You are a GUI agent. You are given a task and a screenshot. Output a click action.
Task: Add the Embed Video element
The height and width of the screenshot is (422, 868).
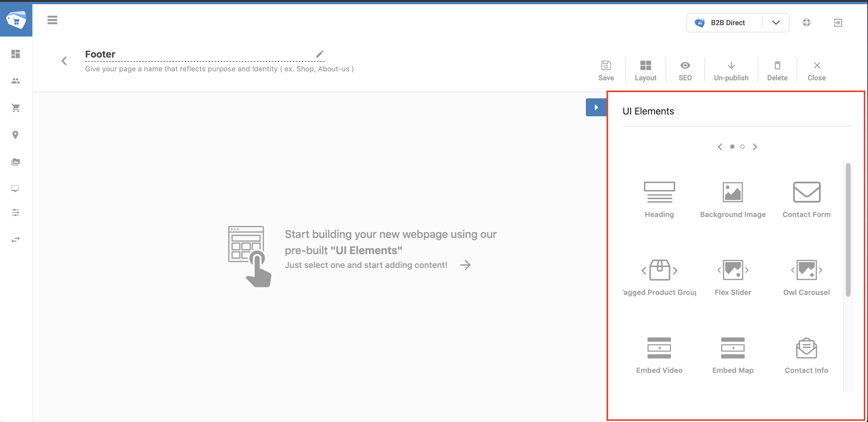[659, 355]
